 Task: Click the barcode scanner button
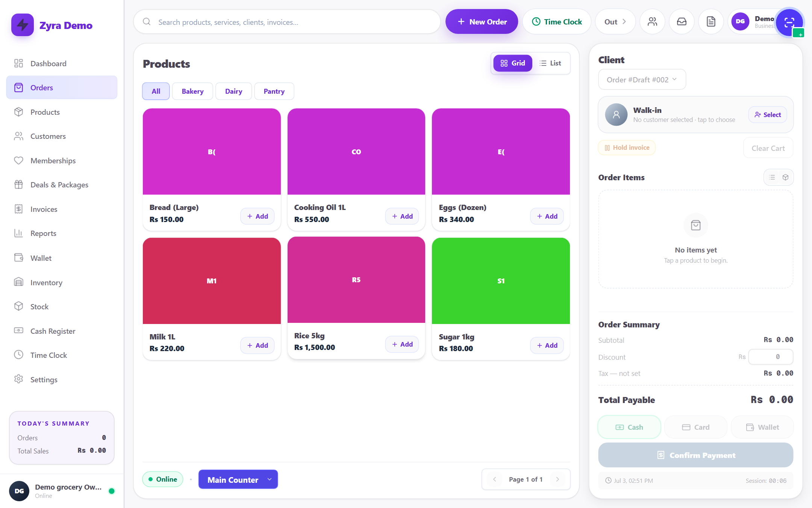click(x=789, y=22)
